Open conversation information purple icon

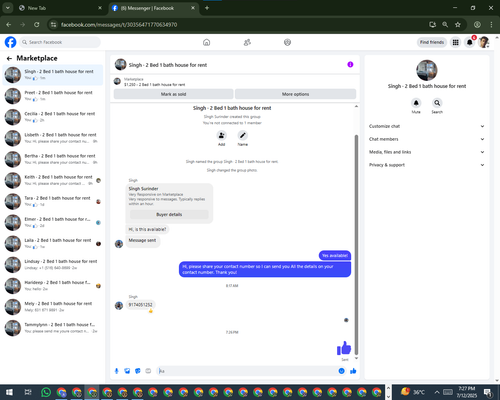[x=350, y=65]
